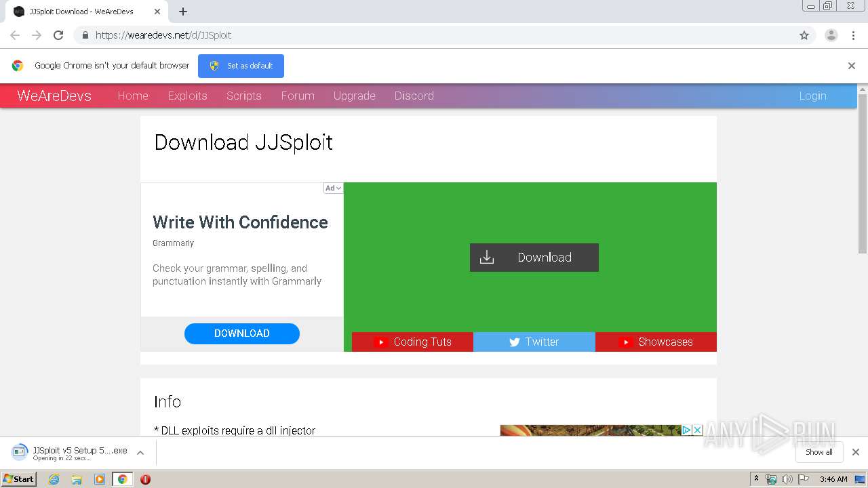This screenshot has width=868, height=488.
Task: Close the downloads shelf
Action: coord(856,452)
